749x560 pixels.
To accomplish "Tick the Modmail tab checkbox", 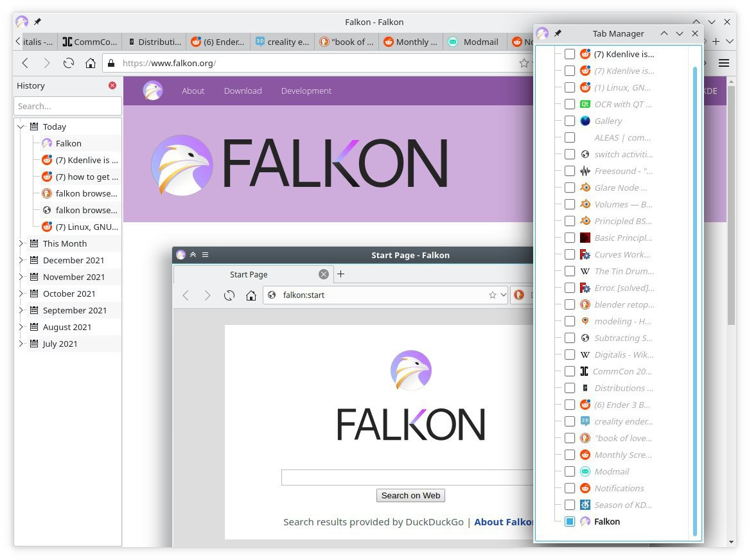I will [570, 471].
